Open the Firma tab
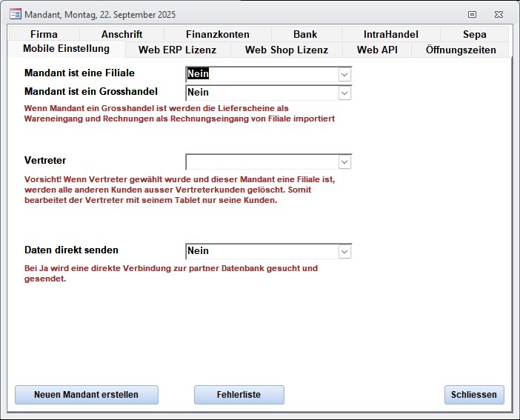The image size is (520, 420). click(44, 34)
